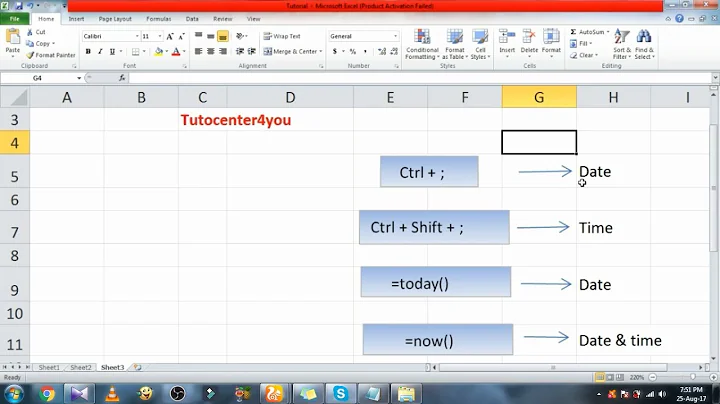
Task: Switch to the Data tab
Action: (x=192, y=19)
